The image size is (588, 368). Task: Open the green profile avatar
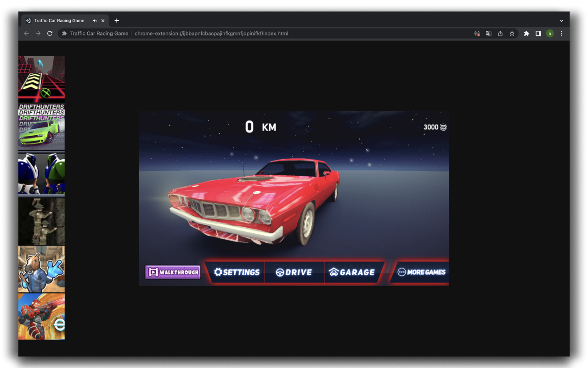point(550,34)
